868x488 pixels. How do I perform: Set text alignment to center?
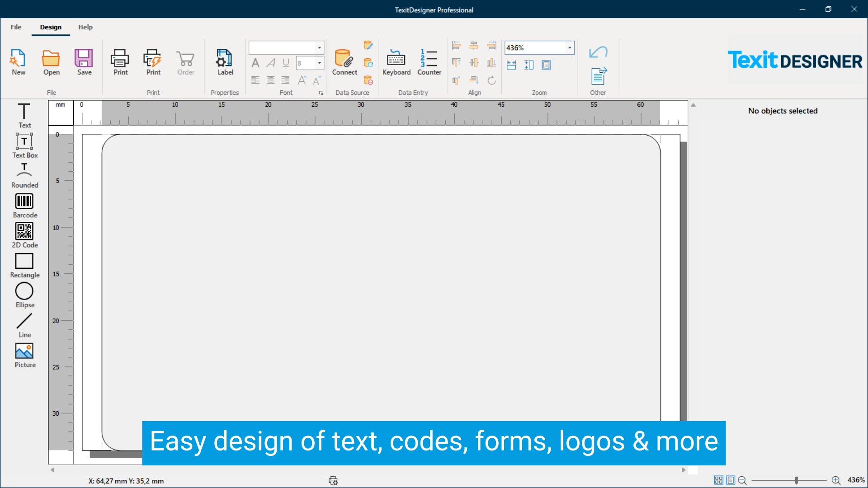(270, 80)
